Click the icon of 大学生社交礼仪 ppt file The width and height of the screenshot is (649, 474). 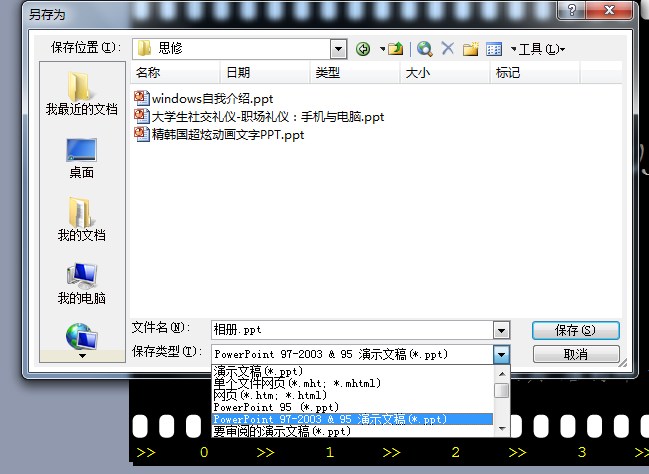pyautogui.click(x=142, y=116)
